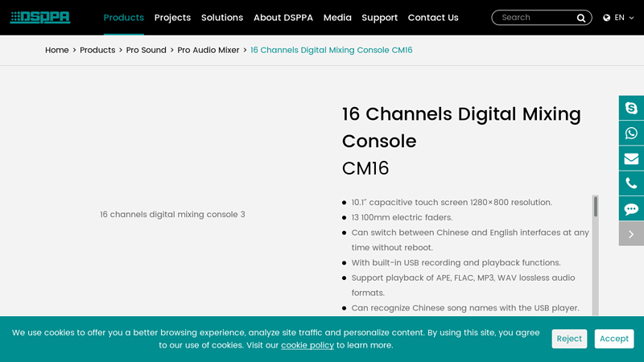Screen dimensions: 644x362
Task: Click '13 100mm electric faders.' text
Action: tap(402, 217)
